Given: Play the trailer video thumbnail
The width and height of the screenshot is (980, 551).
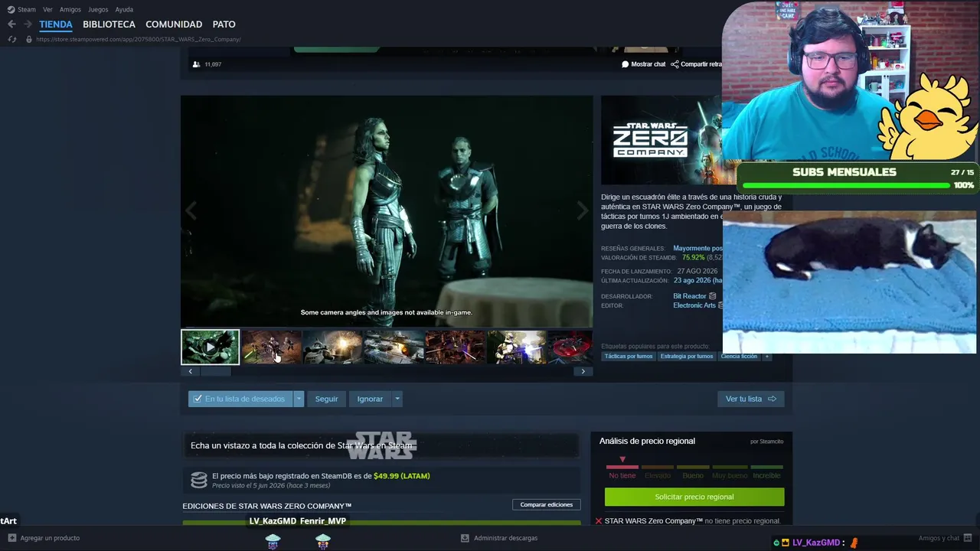Looking at the screenshot, I should tap(211, 347).
